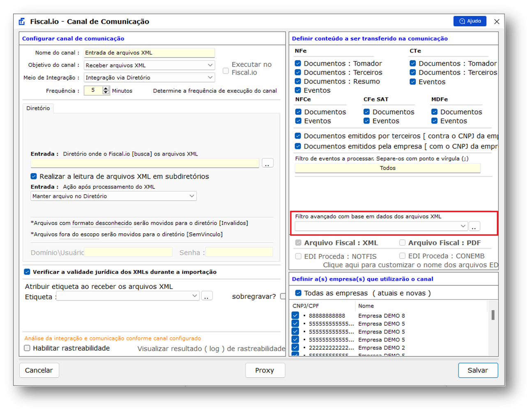Click the Entrada directory path field
This screenshot has height=413, width=532.
(145, 163)
